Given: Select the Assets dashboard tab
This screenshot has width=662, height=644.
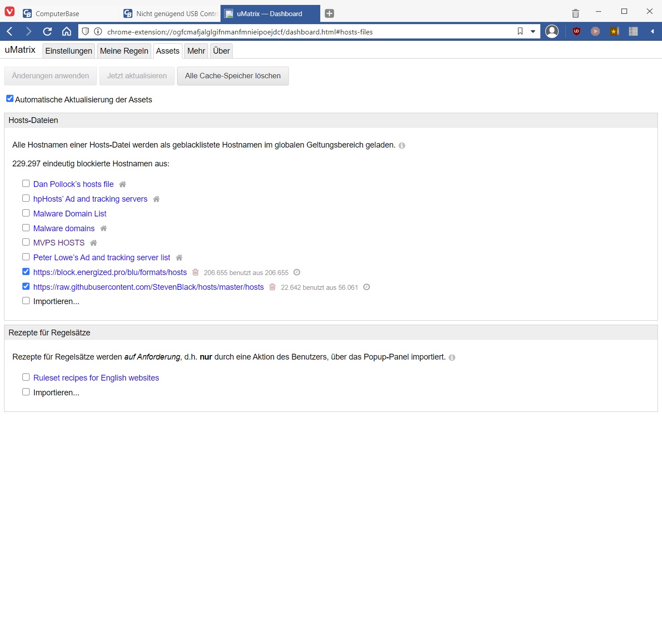Looking at the screenshot, I should pyautogui.click(x=168, y=51).
